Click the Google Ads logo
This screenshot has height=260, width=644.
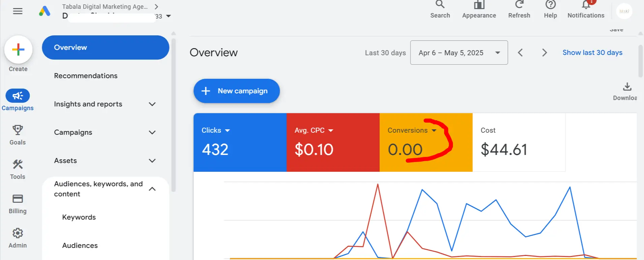44,11
